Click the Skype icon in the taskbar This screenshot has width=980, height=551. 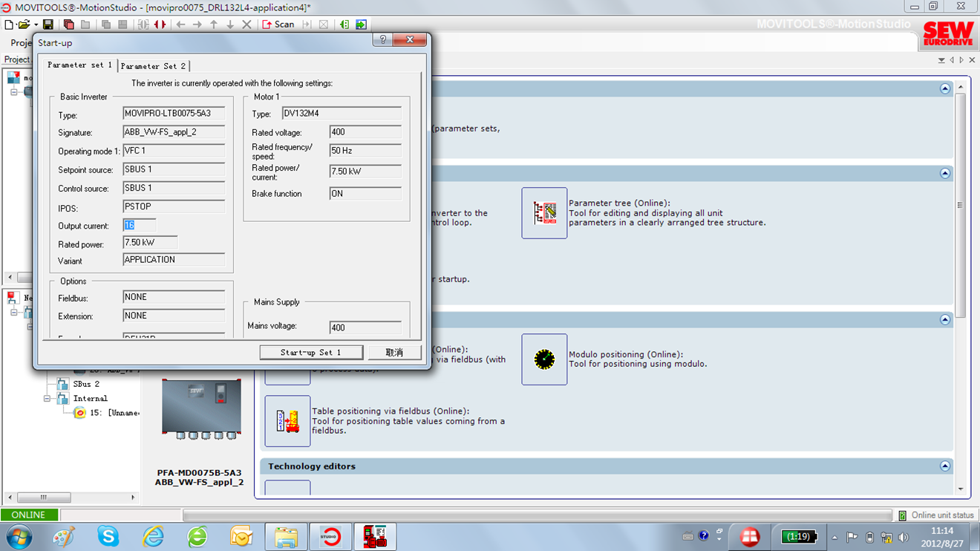tap(108, 535)
